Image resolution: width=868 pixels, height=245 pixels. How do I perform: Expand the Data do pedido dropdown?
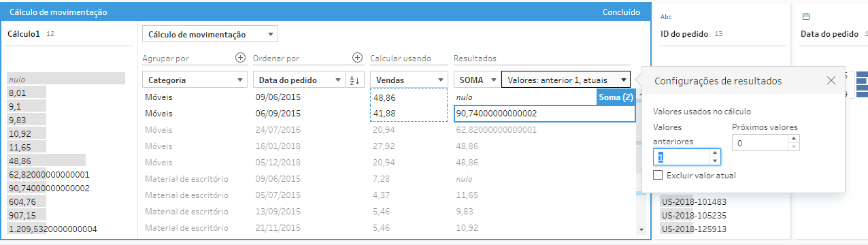pyautogui.click(x=299, y=80)
